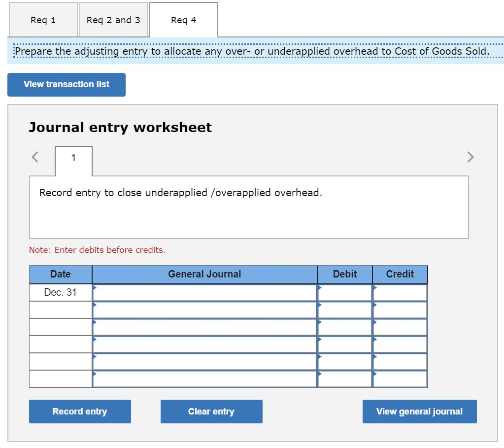This screenshot has height=448, width=504.
Task: Switch to Req 2 and 3 tab
Action: [113, 20]
